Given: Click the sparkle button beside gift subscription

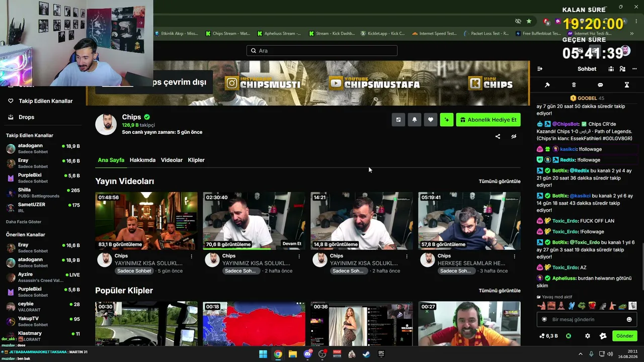Looking at the screenshot, I should click(447, 120).
